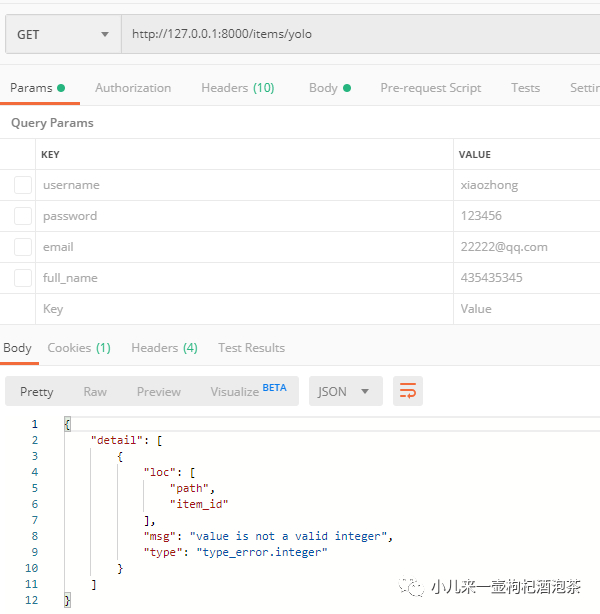Enable the password parameter checkbox

(x=22, y=216)
